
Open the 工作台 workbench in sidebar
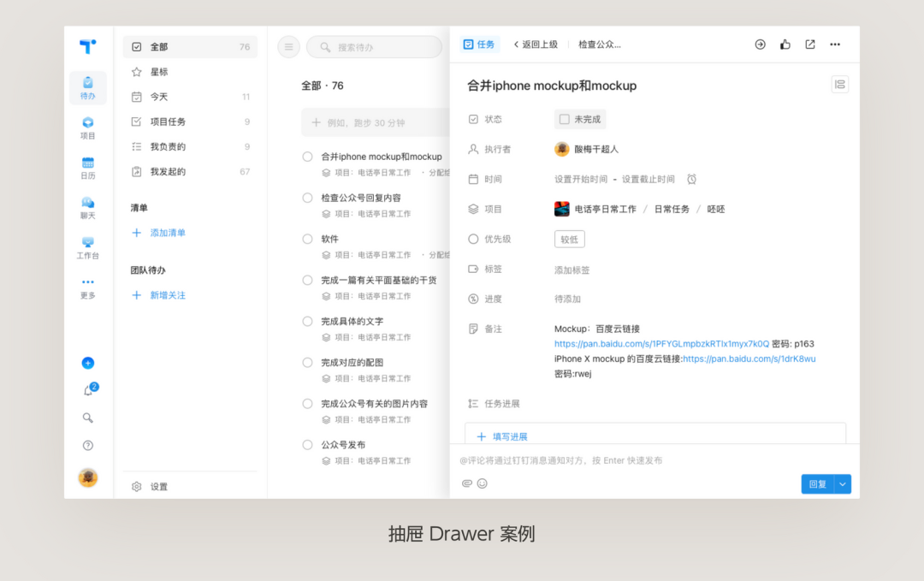88,248
